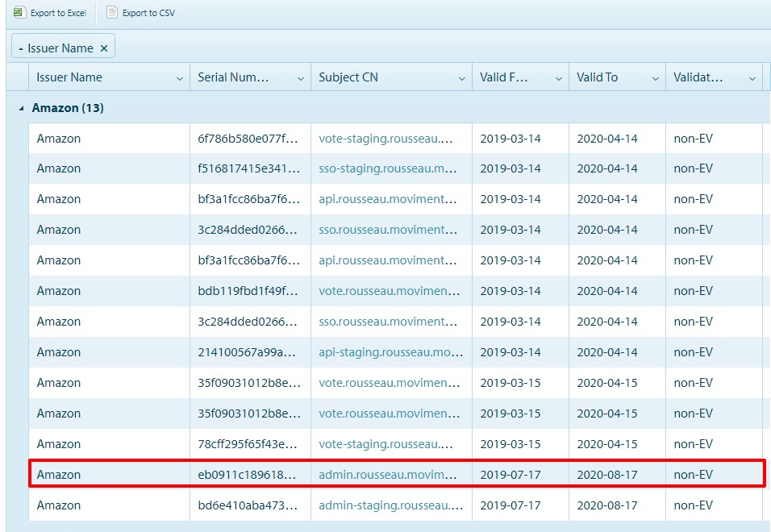This screenshot has height=532, width=771.
Task: Open the sso-staging.rousseau.m… subject link
Action: pos(387,168)
